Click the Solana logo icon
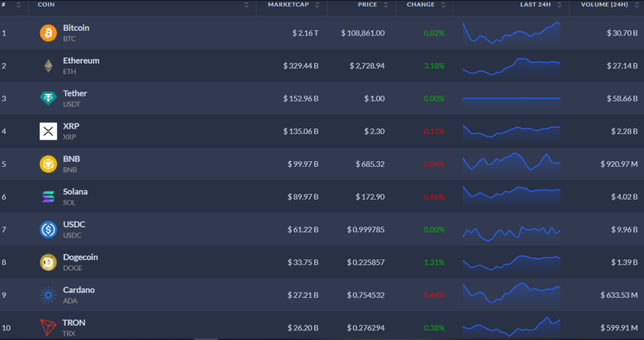This screenshot has width=644, height=340. point(48,196)
